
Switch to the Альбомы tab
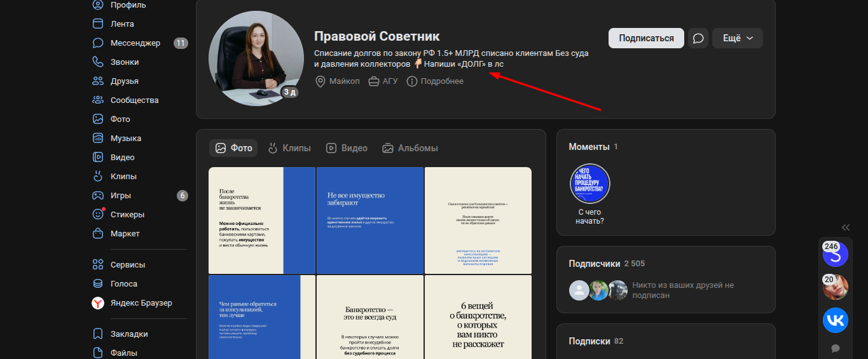[410, 148]
